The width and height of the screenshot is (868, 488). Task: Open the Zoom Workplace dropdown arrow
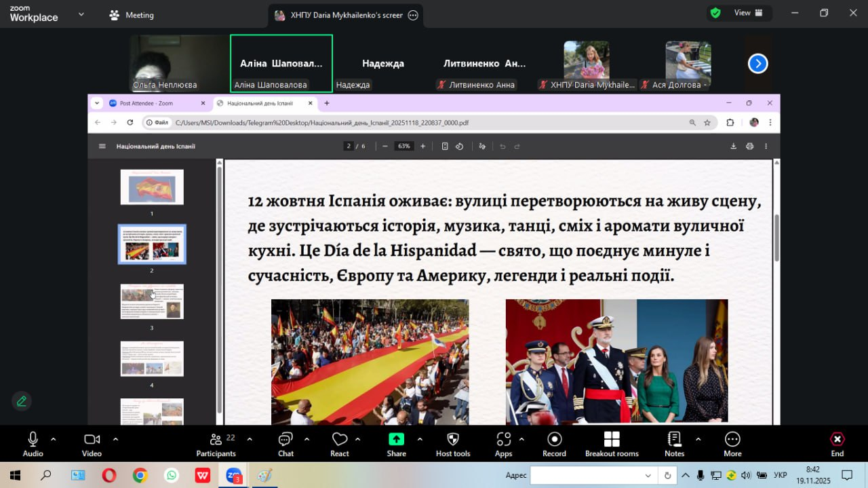click(x=81, y=14)
